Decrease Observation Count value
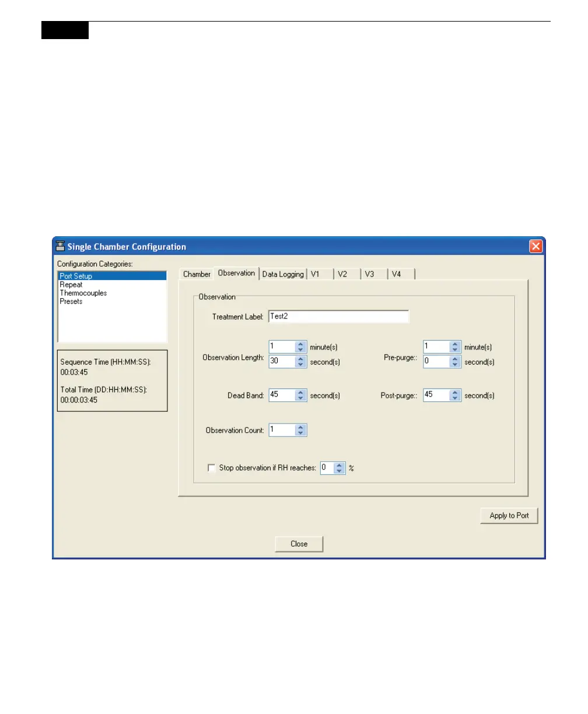 (x=300, y=433)
